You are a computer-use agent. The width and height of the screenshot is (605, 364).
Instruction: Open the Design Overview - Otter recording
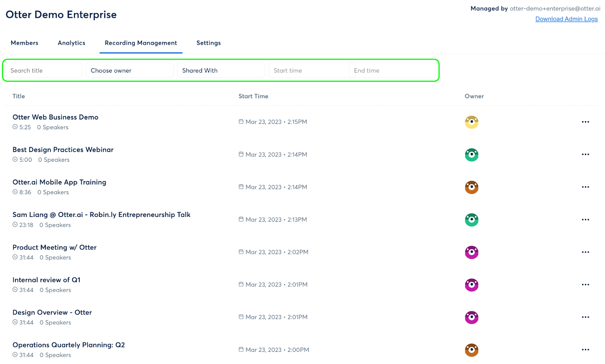point(52,313)
